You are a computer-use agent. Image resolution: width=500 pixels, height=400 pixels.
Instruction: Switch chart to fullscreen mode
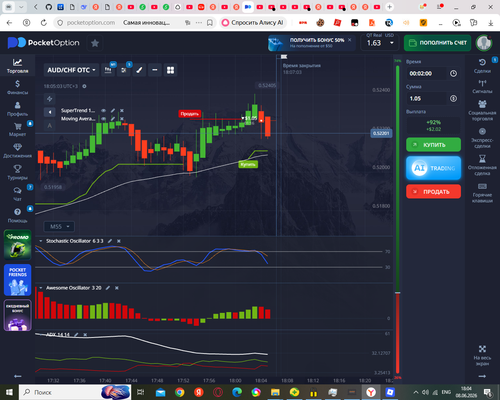click(482, 355)
